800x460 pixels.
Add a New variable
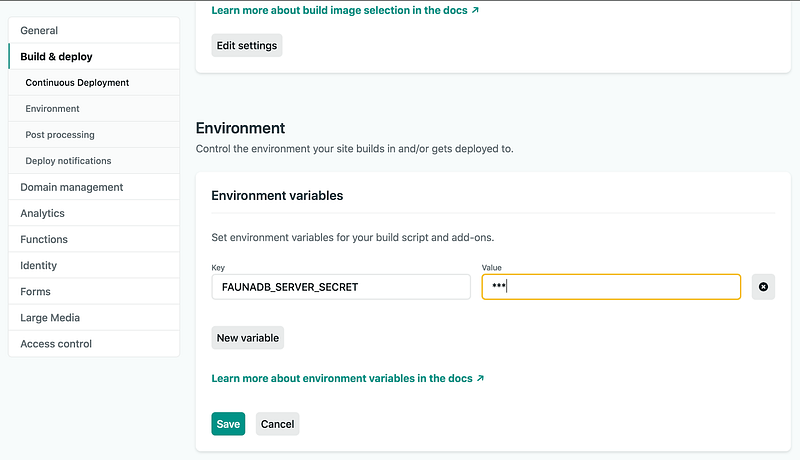[x=248, y=338]
